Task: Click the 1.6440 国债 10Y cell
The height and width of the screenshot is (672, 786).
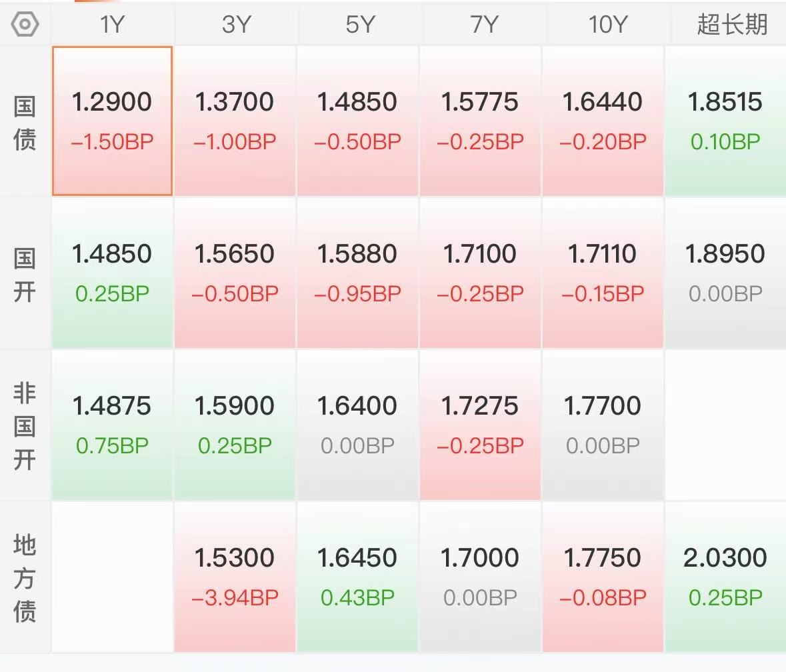Action: (x=603, y=121)
